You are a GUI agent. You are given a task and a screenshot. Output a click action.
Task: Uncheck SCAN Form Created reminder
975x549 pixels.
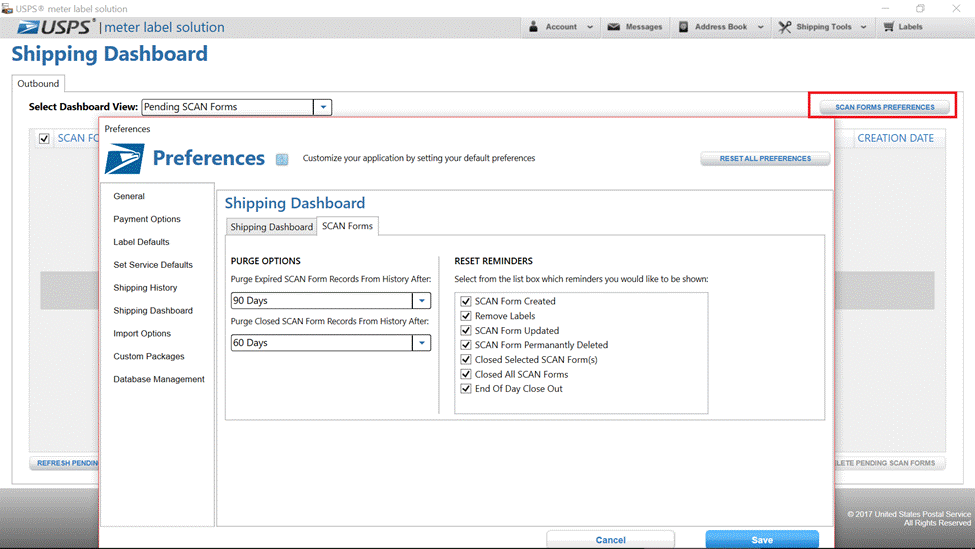[466, 301]
